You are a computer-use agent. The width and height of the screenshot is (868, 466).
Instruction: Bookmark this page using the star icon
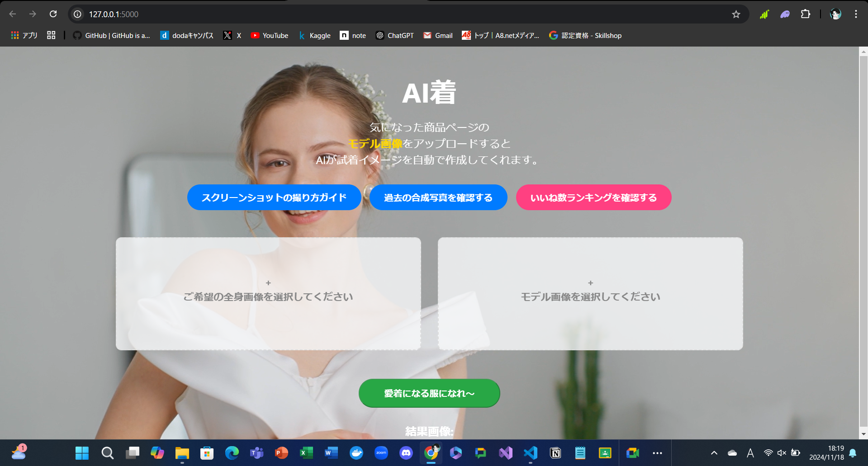click(736, 14)
